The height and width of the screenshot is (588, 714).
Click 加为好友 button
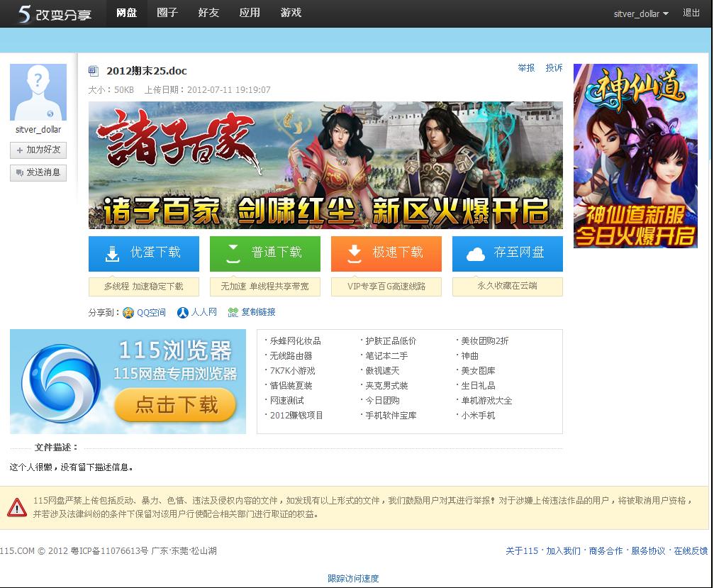pyautogui.click(x=38, y=150)
